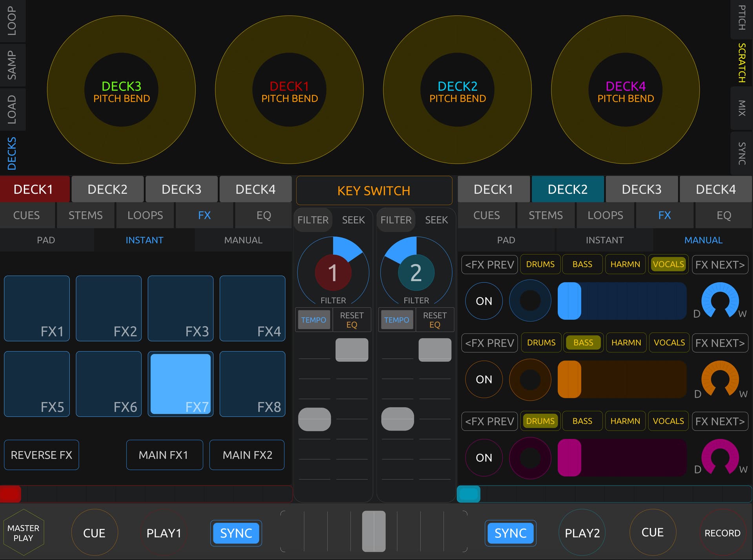Click the KEY SWITCH button
Image resolution: width=753 pixels, height=560 pixels.
pyautogui.click(x=374, y=190)
